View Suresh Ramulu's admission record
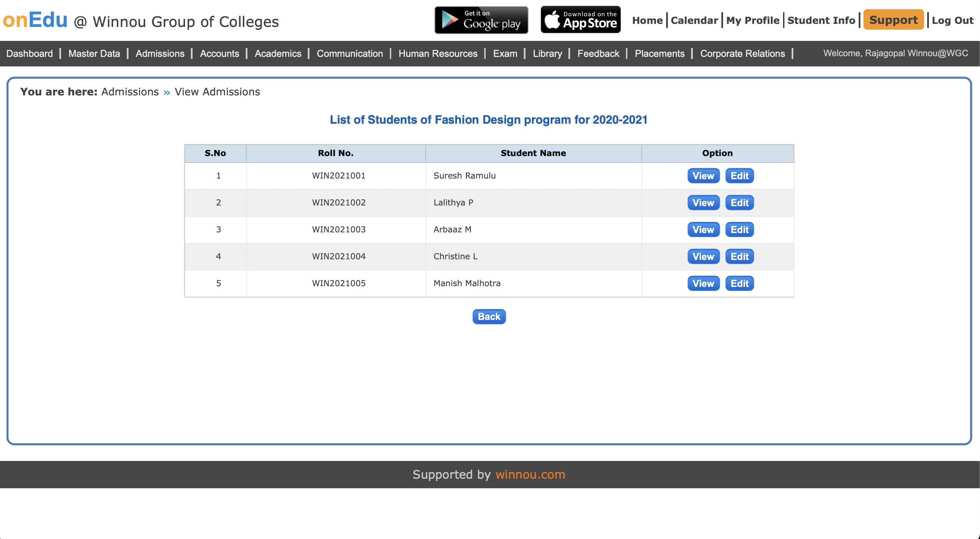Image resolution: width=980 pixels, height=539 pixels. point(703,176)
